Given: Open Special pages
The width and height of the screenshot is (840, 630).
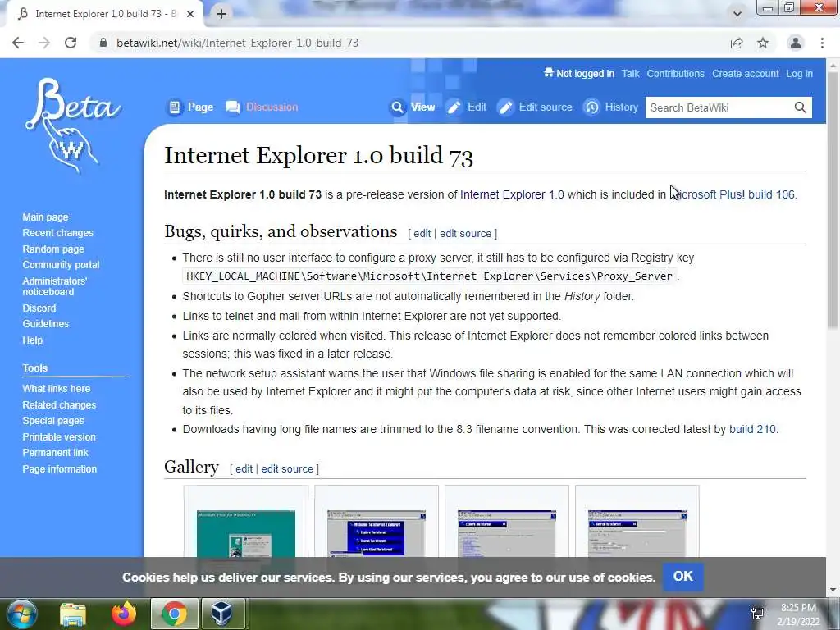Looking at the screenshot, I should pos(53,421).
